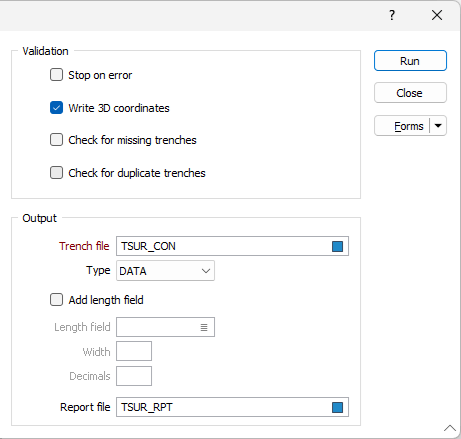Screen dimensions: 461x439
Task: Enable Stop on error checkbox
Action: tap(56, 75)
